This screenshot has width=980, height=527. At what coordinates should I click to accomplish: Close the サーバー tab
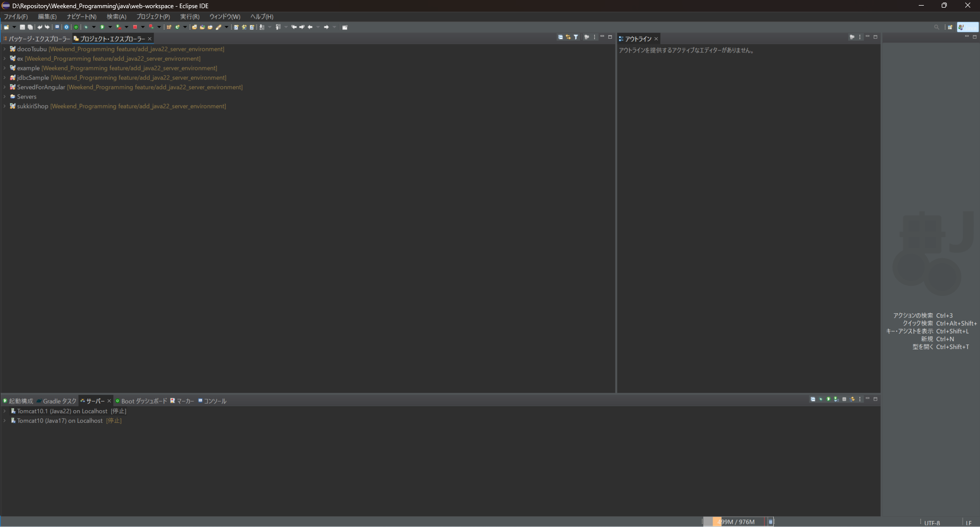tap(109, 401)
